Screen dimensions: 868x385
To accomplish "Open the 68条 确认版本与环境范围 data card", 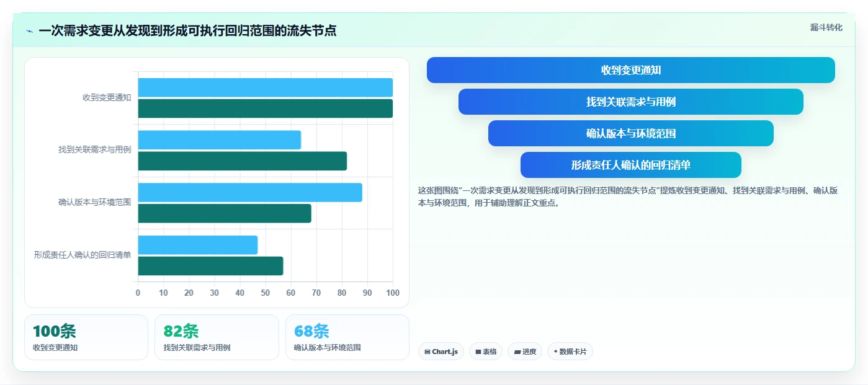I will point(347,337).
